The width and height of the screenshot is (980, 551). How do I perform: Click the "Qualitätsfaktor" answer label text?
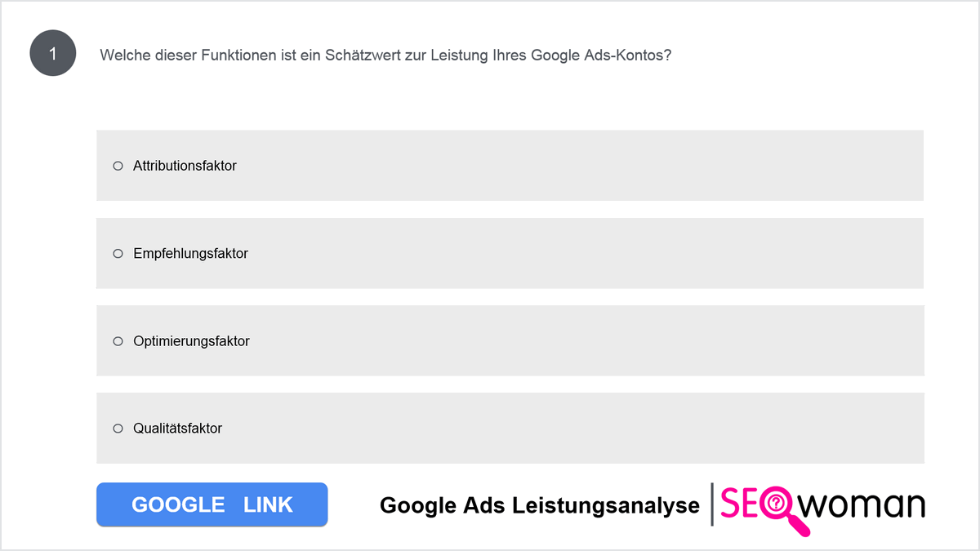177,429
